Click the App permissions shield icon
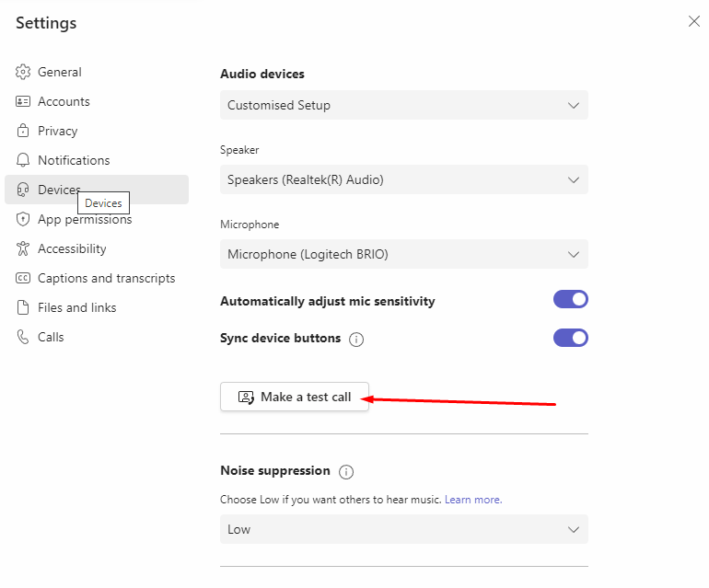Image resolution: width=709 pixels, height=588 pixels. (x=23, y=219)
